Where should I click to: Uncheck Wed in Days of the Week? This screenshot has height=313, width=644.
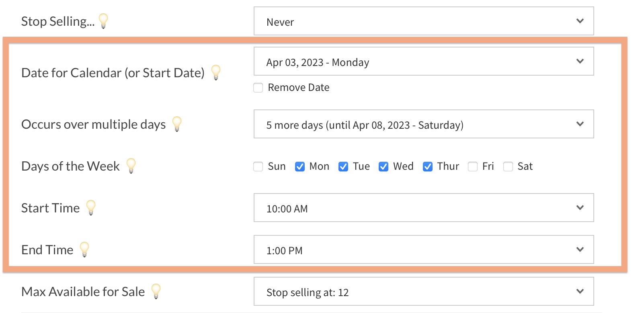[384, 167]
